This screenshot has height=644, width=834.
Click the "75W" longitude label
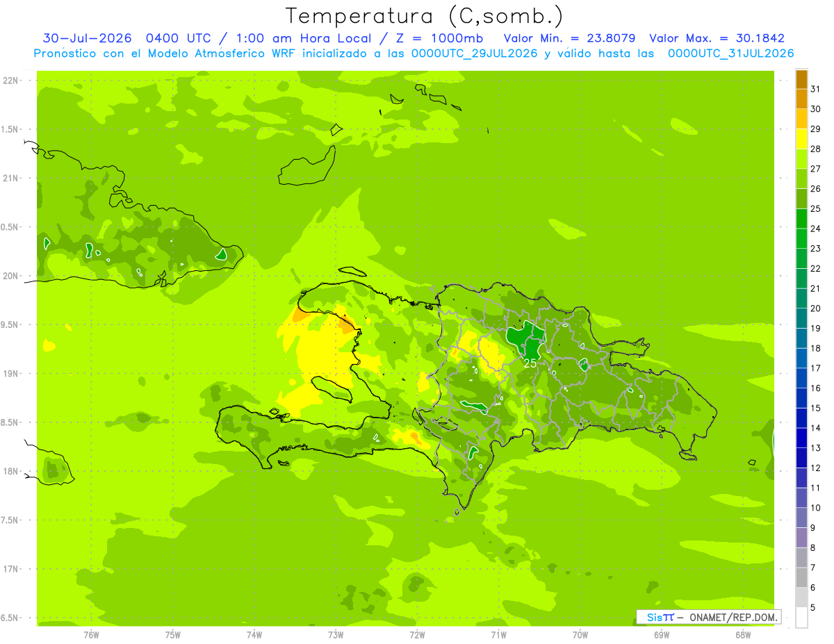[173, 634]
